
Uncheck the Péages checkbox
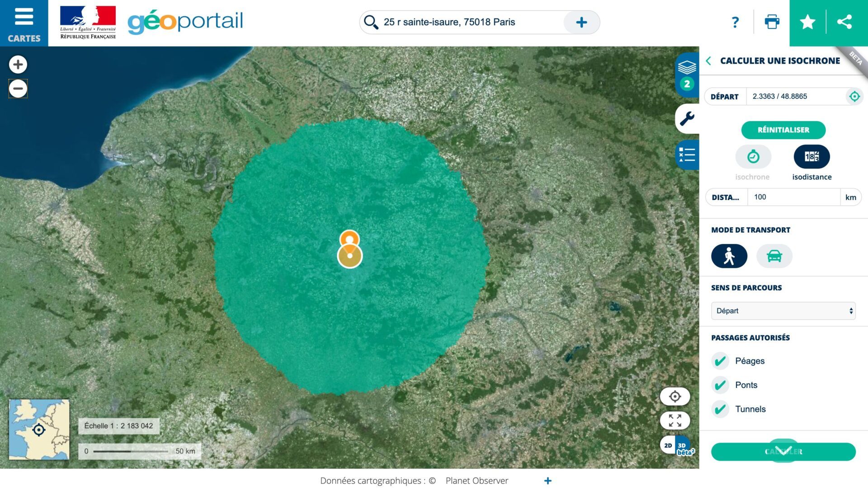pyautogui.click(x=720, y=361)
